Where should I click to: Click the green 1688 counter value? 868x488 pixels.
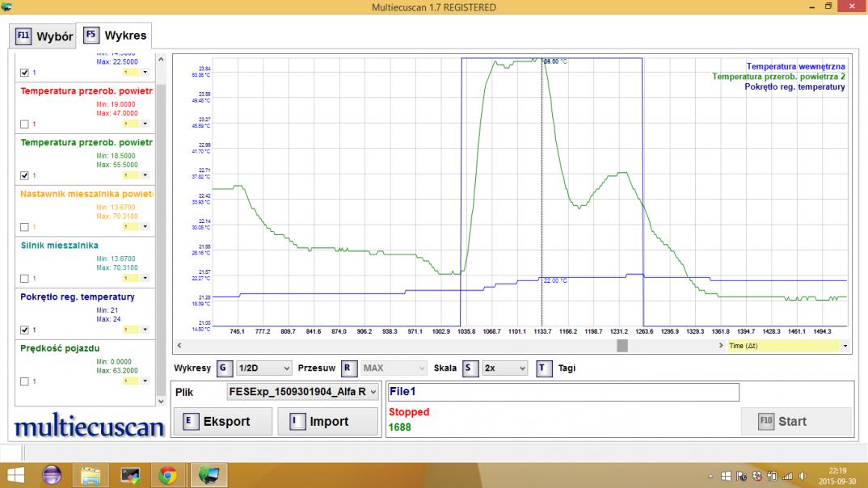pyautogui.click(x=400, y=427)
